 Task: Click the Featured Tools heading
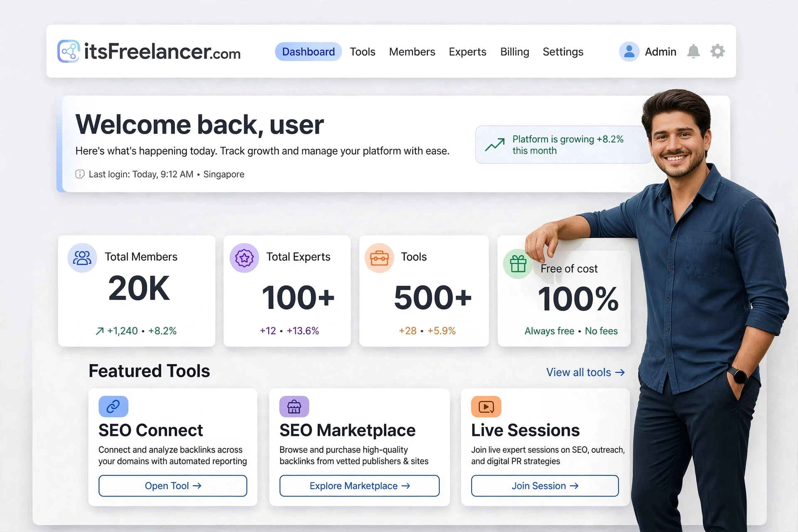149,371
